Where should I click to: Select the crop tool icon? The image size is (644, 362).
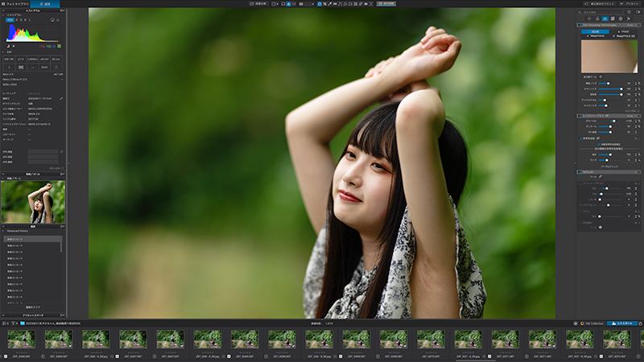click(x=324, y=4)
